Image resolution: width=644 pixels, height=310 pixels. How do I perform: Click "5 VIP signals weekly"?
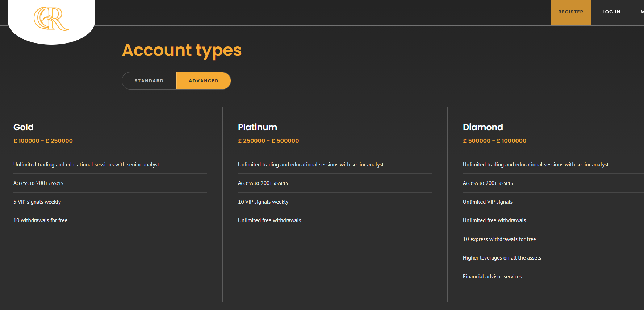(x=37, y=202)
